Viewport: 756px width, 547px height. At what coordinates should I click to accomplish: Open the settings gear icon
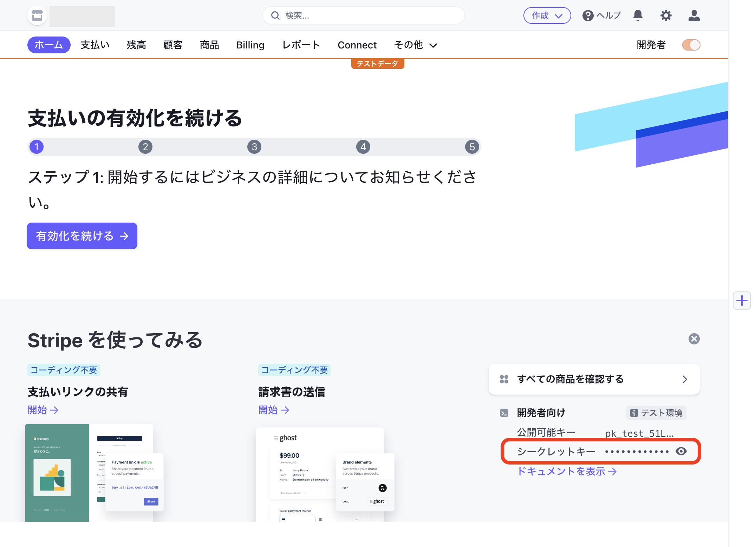(666, 16)
